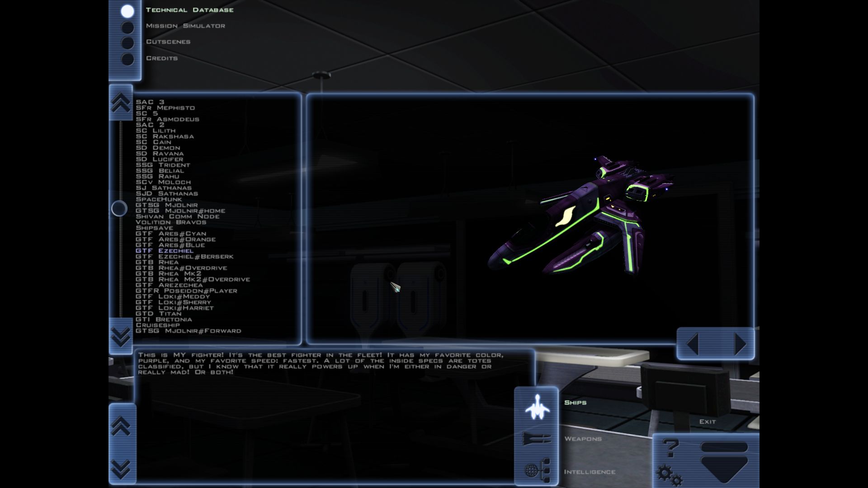Select the Credits radio button

click(127, 59)
